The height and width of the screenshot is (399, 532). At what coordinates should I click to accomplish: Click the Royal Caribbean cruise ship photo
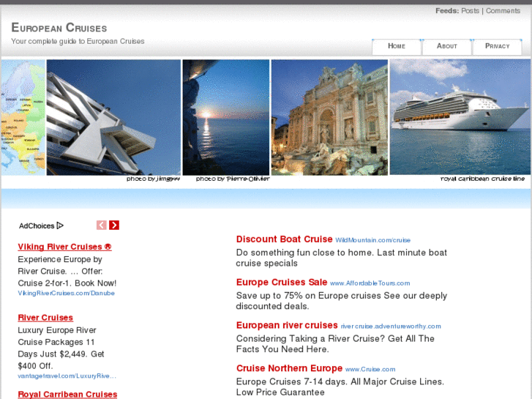(460, 117)
